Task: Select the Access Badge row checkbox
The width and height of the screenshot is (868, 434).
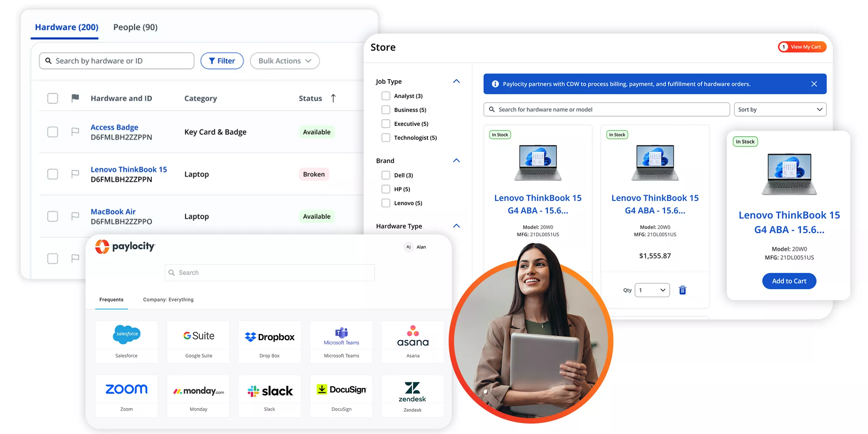Action: (52, 132)
